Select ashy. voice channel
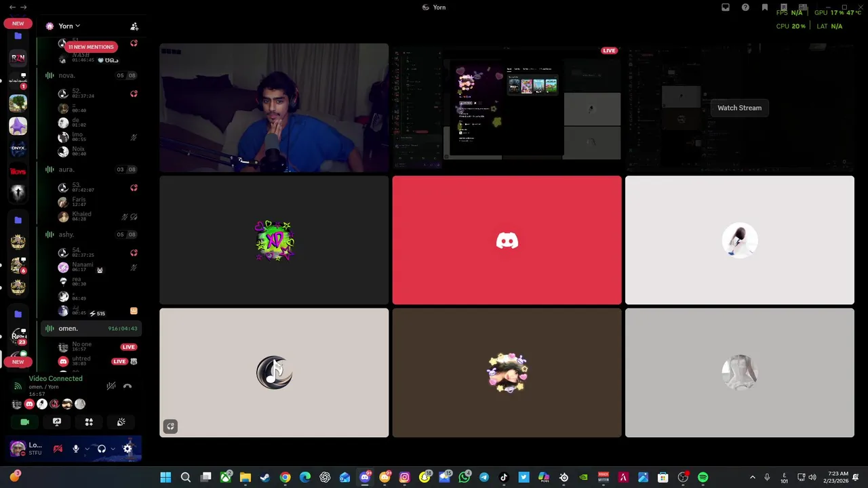The width and height of the screenshot is (868, 488). click(x=92, y=235)
